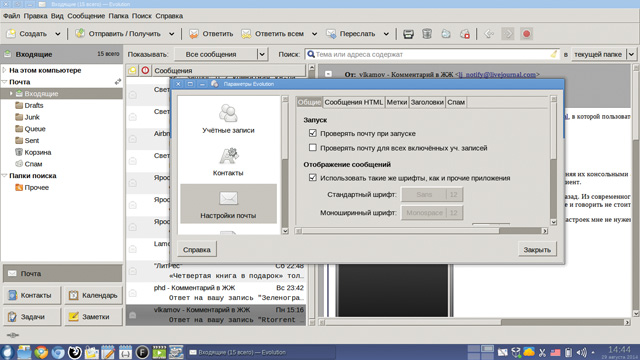The width and height of the screenshot is (640, 360).
Task: Switch to Заметки view button
Action: 93,317
